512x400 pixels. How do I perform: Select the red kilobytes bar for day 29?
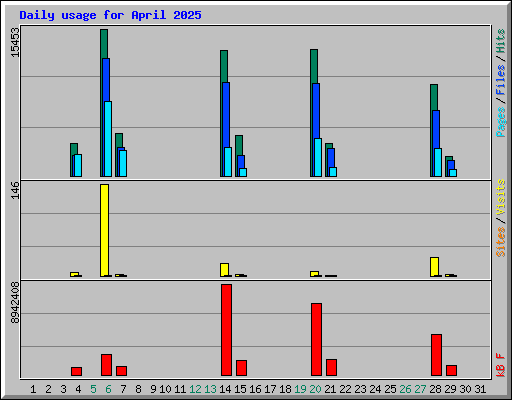coord(451,371)
